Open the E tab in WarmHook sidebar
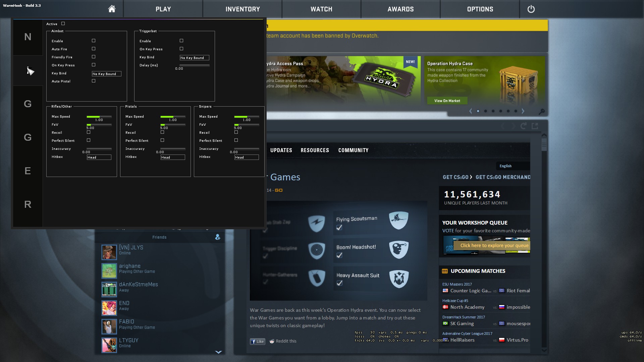 pyautogui.click(x=28, y=171)
